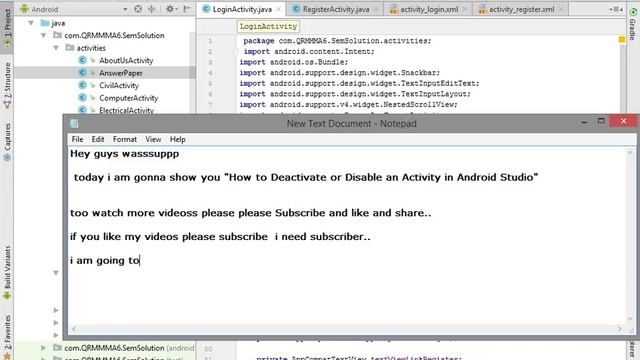This screenshot has width=640, height=360.
Task: Open the Favorites tool window
Action: point(7,337)
